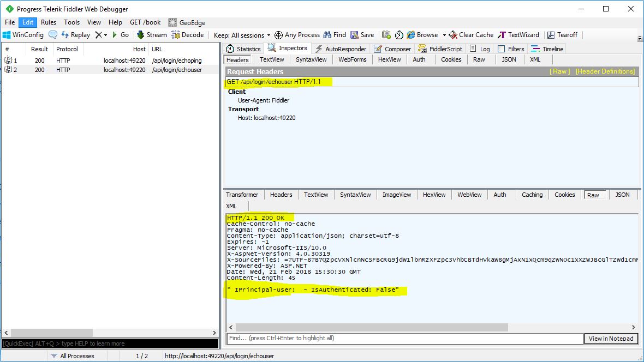644x362 pixels.
Task: Select the icon of session 2
Action: 8,69
